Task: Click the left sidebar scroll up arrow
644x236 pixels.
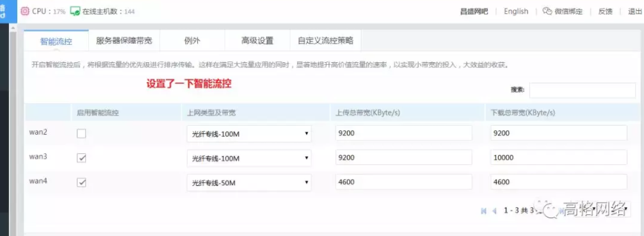Action: (13, 28)
